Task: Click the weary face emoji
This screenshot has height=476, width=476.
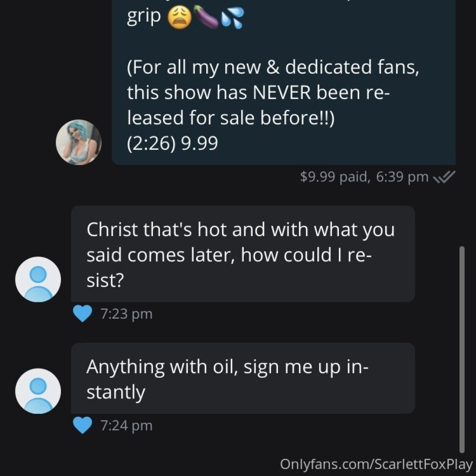Action: pos(179,19)
